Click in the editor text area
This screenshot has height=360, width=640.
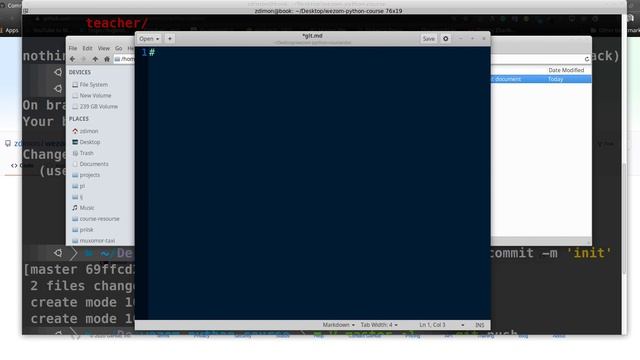319,183
